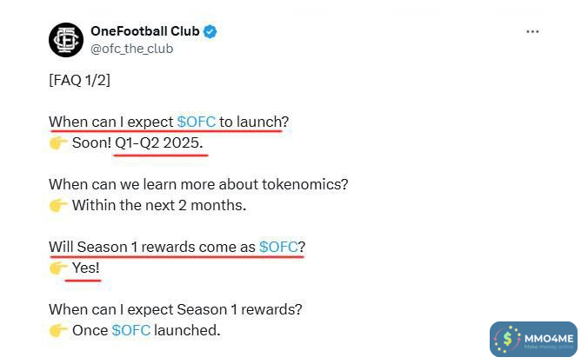The image size is (588, 364).
Task: Open the OneFootball Club display name link
Action: (145, 31)
